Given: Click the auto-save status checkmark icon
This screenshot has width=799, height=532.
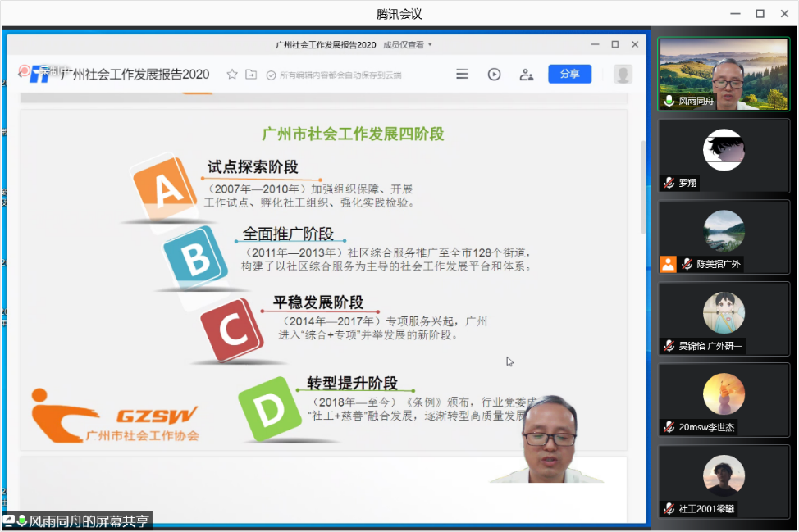Looking at the screenshot, I should pyautogui.click(x=271, y=75).
